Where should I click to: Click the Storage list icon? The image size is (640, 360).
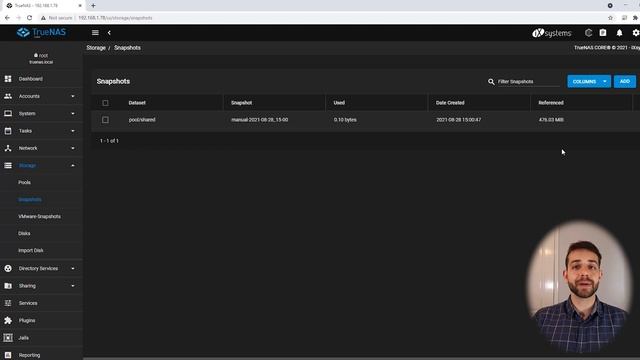click(x=8, y=165)
